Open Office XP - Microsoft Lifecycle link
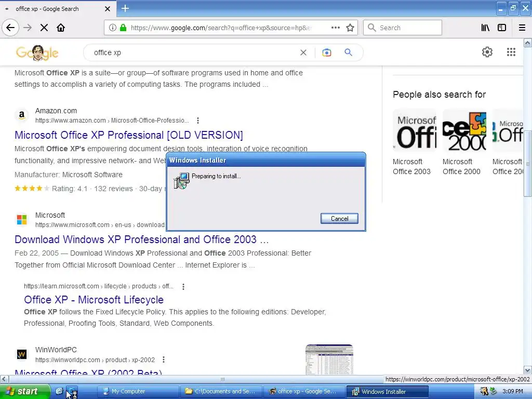The image size is (532, 399). pyautogui.click(x=94, y=300)
